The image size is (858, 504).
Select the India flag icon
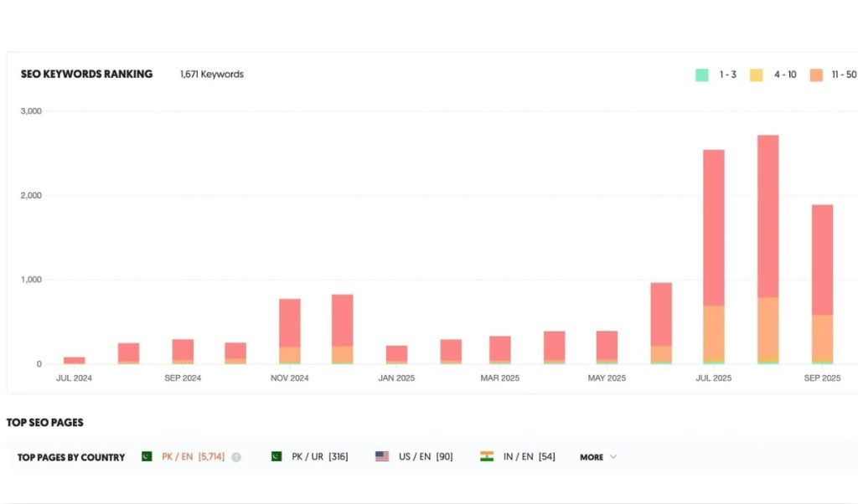point(487,456)
